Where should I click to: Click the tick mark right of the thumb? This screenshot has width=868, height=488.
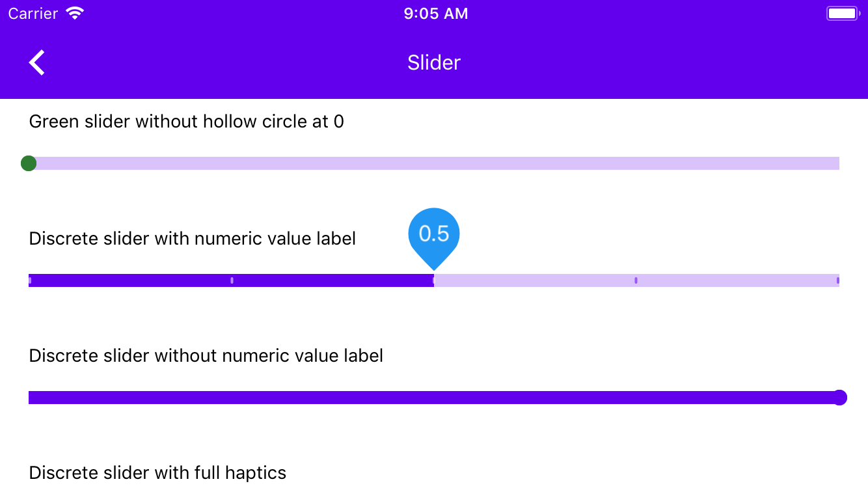point(636,280)
